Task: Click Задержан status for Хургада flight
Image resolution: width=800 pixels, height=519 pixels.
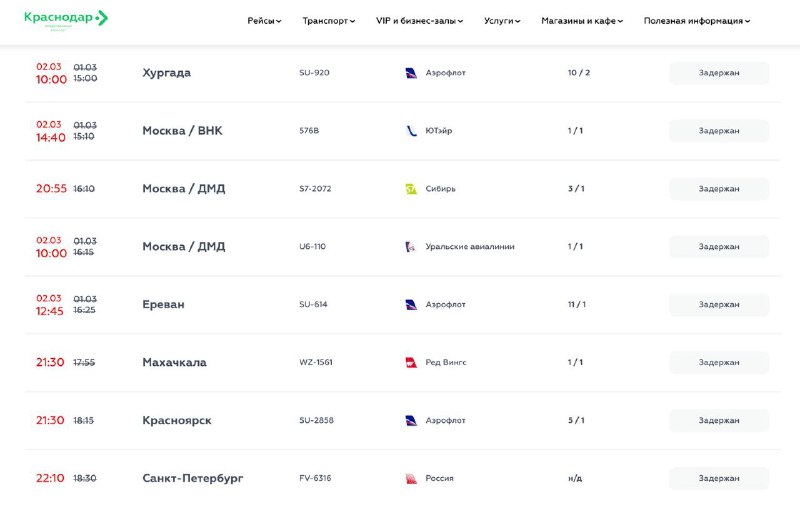Action: [719, 73]
